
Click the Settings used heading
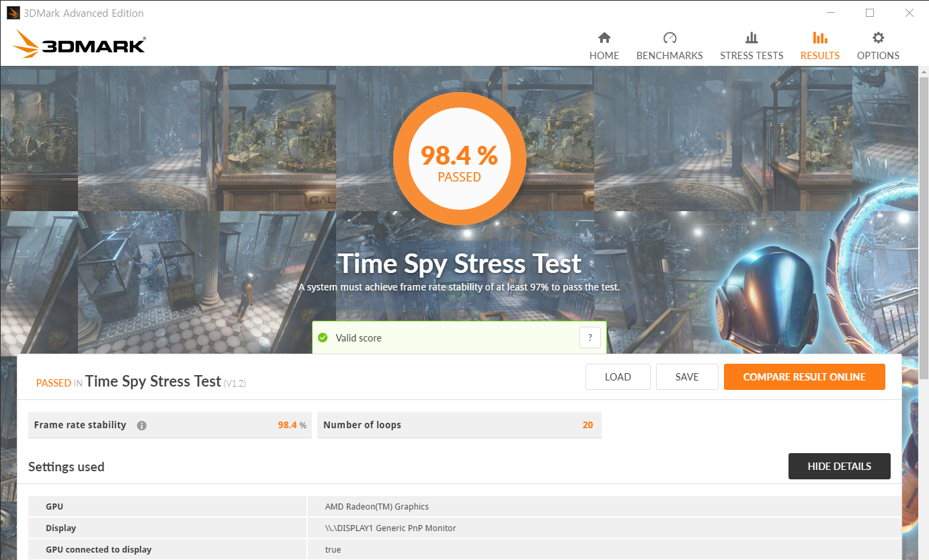click(66, 467)
